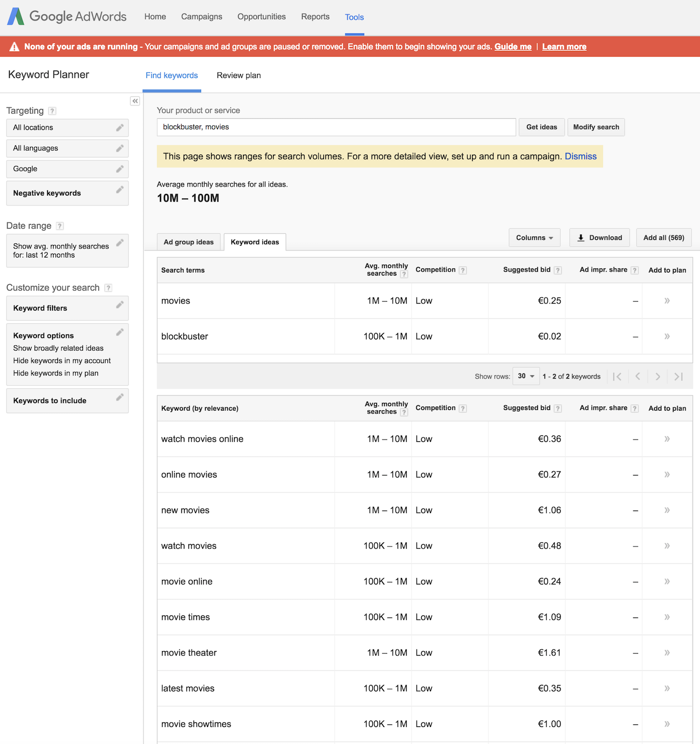Click the 'blockbuster' search term

click(x=184, y=336)
